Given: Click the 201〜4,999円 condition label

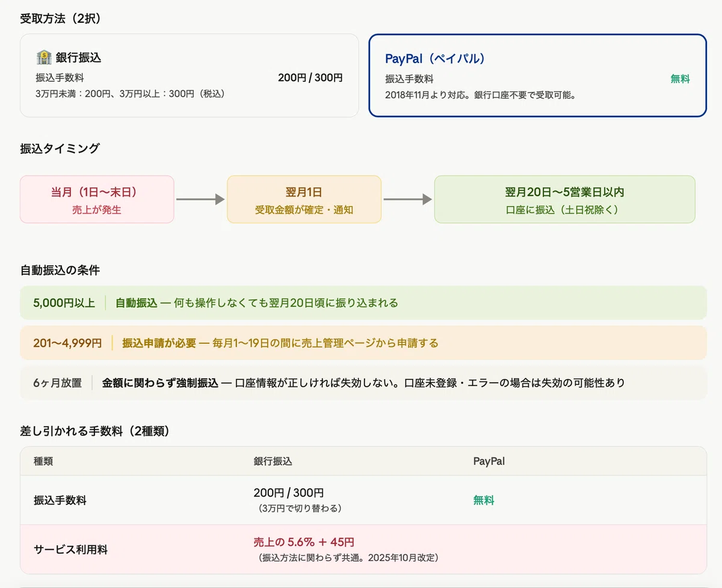Looking at the screenshot, I should click(x=68, y=343).
